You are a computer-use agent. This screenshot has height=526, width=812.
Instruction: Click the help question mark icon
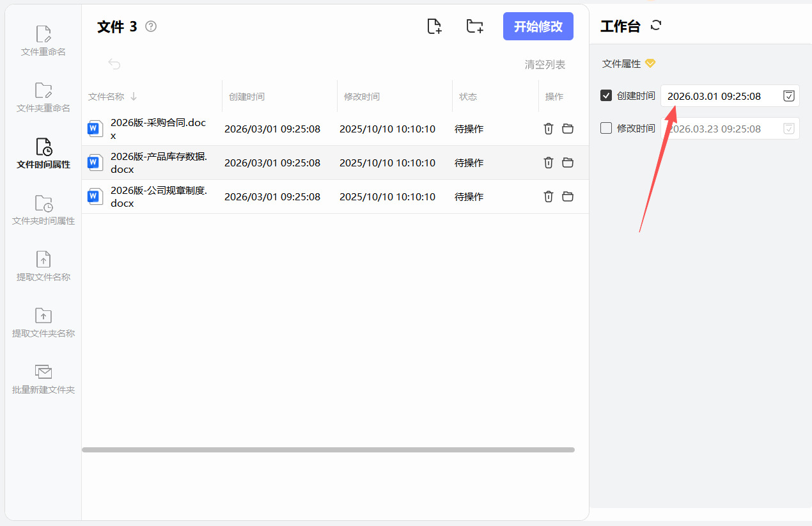point(151,26)
